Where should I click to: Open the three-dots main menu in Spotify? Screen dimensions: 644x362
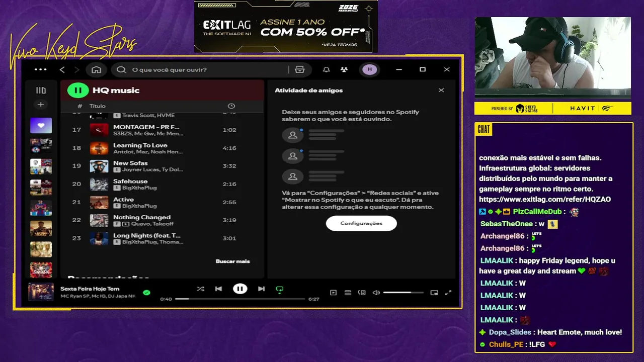tap(40, 69)
